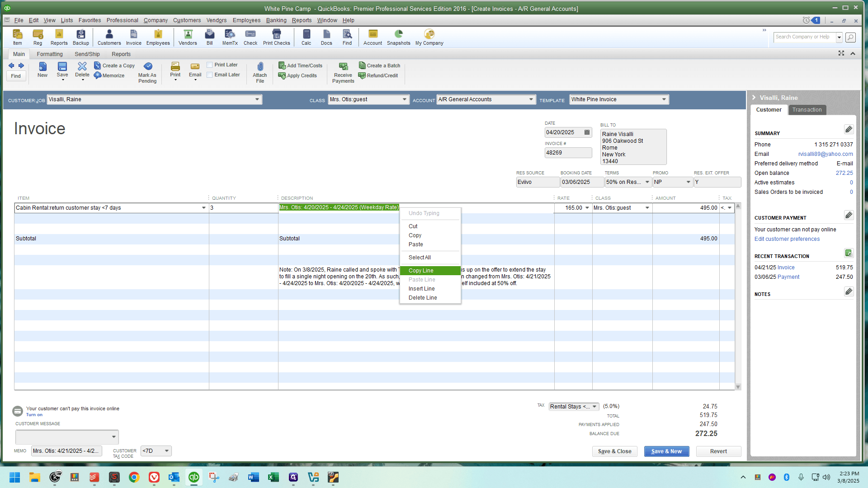Open the Tax item dropdown
868x488 pixels.
coord(595,407)
